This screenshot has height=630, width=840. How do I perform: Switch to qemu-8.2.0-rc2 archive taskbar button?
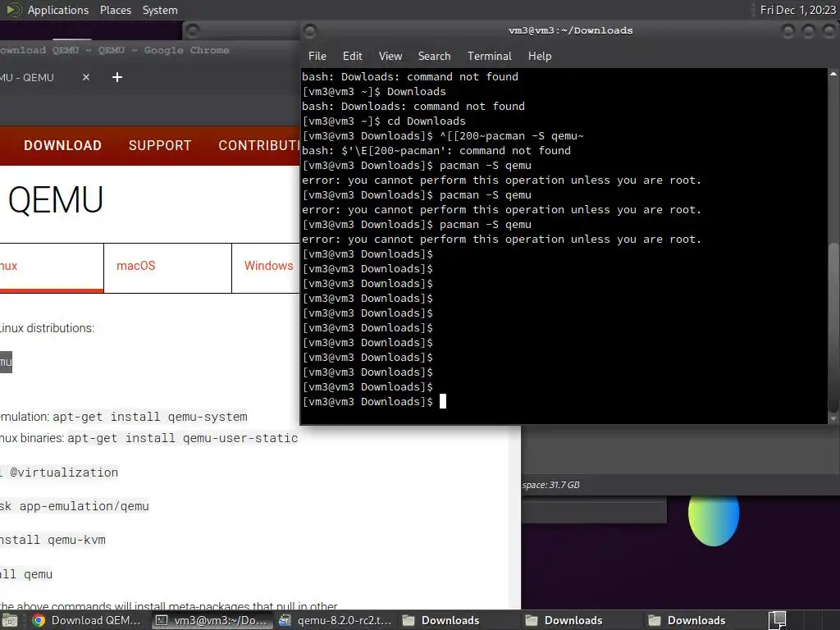(336, 620)
